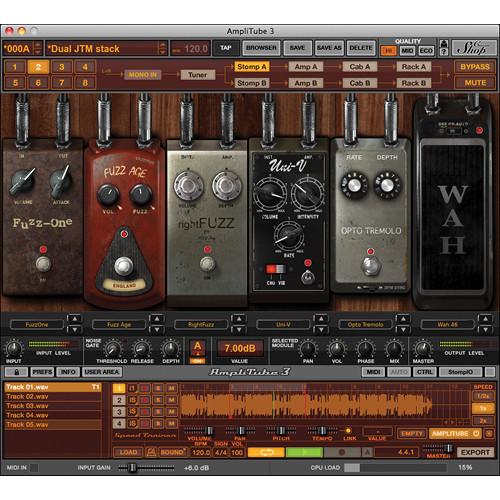Click the noise gate DEPTH knob
This screenshot has width=500, height=500.
click(171, 349)
